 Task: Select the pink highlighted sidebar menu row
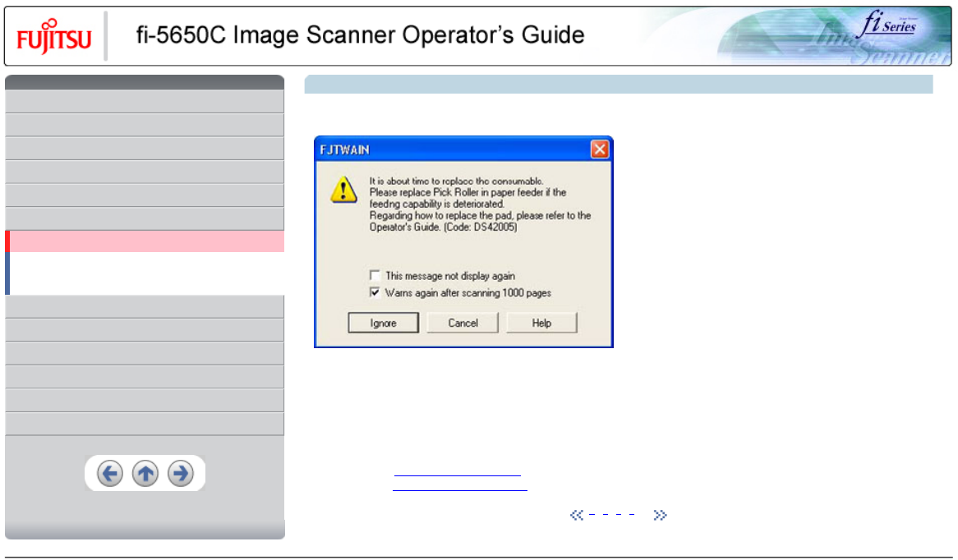[x=145, y=241]
